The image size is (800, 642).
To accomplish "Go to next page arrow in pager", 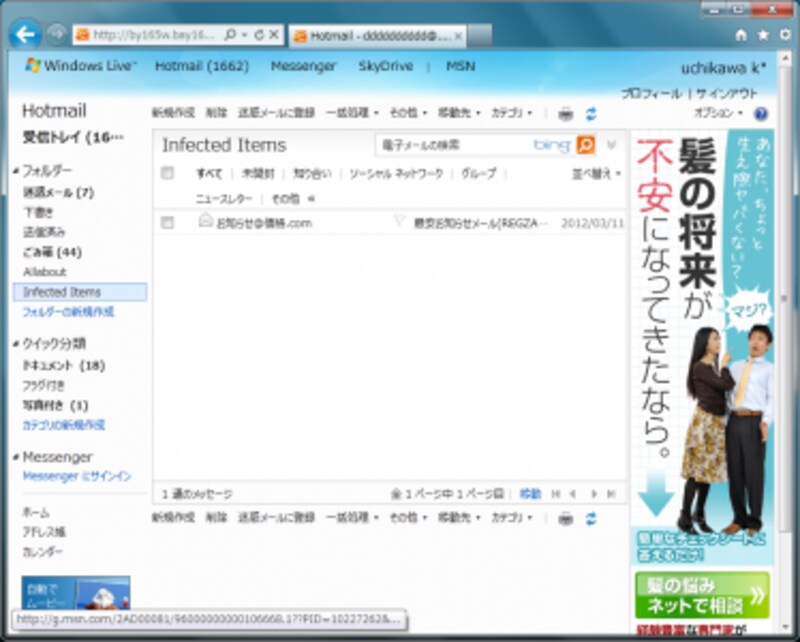I will 593,494.
